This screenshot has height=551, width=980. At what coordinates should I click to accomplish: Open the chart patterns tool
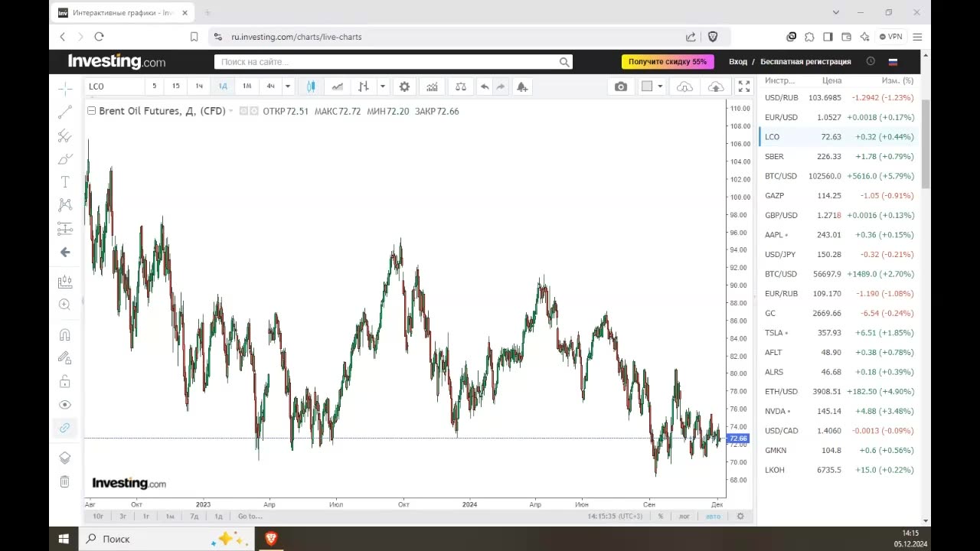tap(65, 205)
